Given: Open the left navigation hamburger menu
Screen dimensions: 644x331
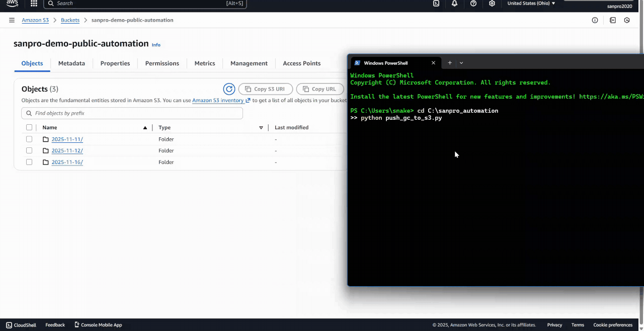Looking at the screenshot, I should pyautogui.click(x=12, y=20).
